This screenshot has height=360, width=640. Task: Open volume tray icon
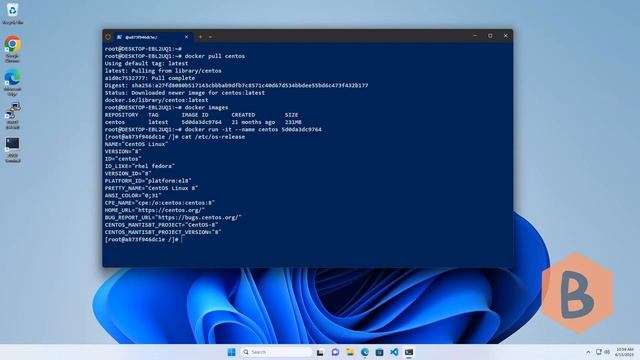[x=607, y=352]
